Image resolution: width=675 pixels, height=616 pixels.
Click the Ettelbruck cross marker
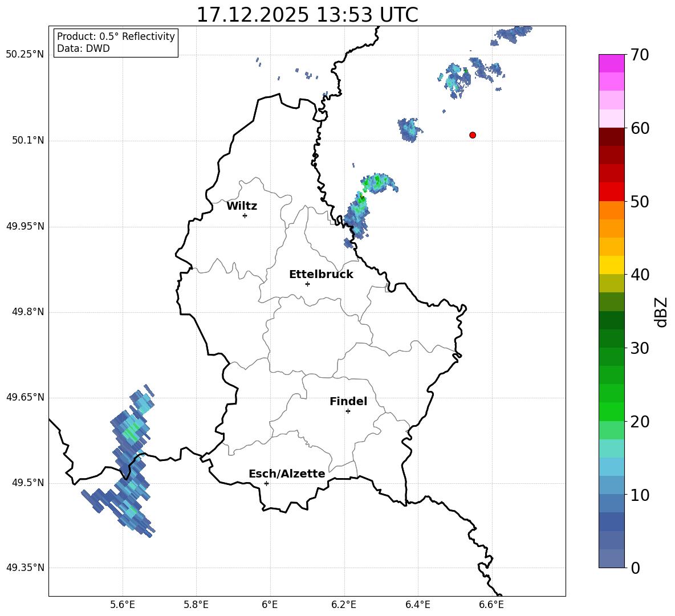tap(307, 284)
